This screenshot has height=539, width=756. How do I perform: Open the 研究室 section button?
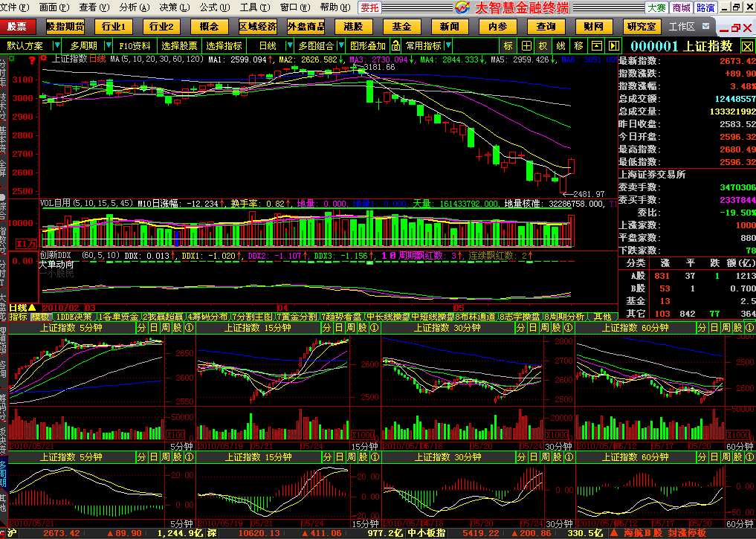(x=642, y=27)
